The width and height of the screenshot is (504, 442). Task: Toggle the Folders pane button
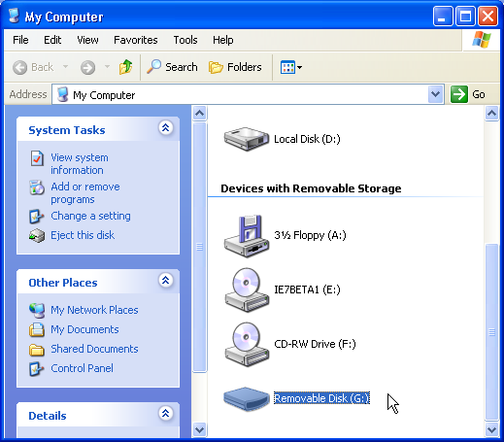235,67
